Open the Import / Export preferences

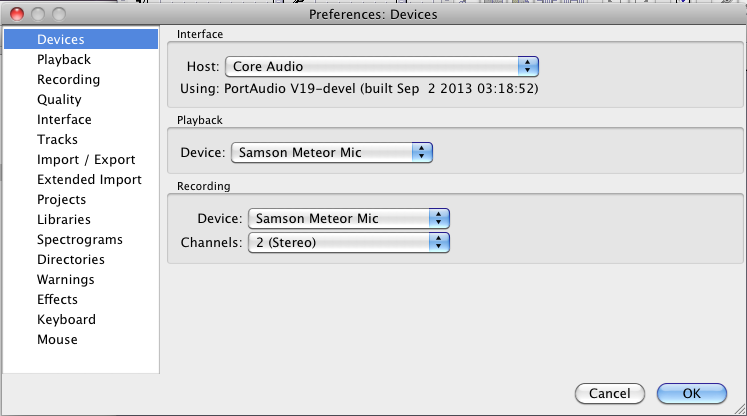click(86, 160)
